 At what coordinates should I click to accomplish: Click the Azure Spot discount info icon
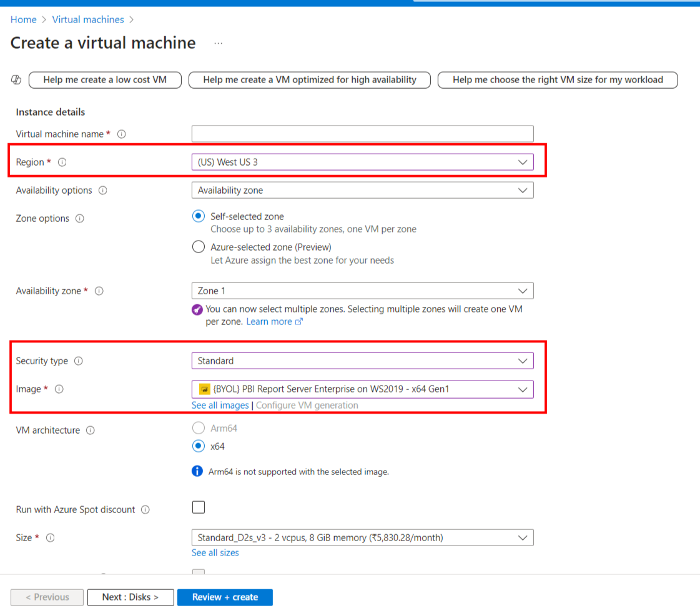[x=145, y=509]
